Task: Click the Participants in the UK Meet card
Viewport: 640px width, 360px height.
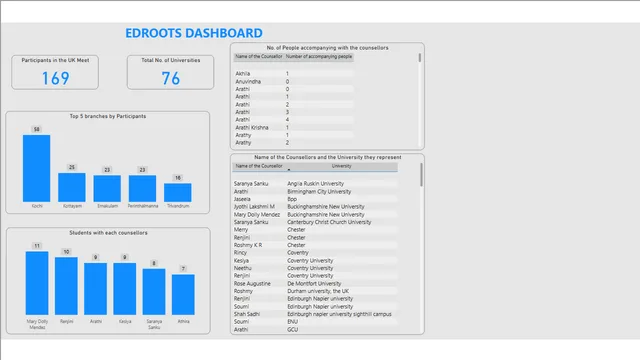Action: point(55,72)
